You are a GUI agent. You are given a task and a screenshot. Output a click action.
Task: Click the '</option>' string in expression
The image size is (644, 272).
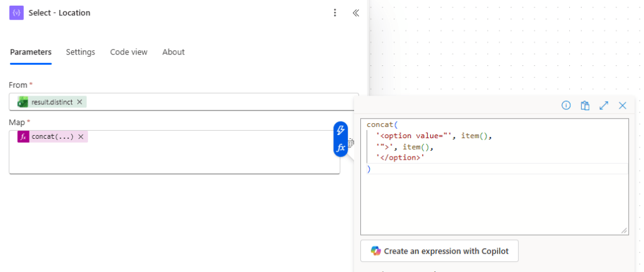[400, 158]
